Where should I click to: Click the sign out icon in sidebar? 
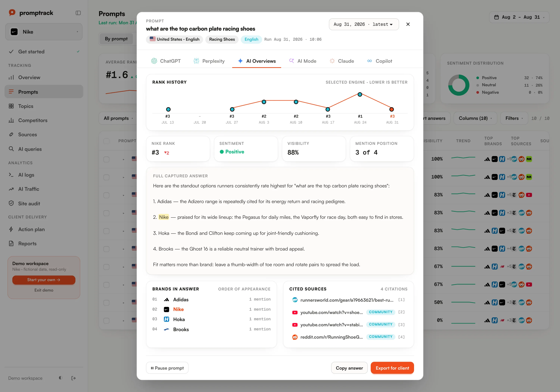[x=73, y=378]
